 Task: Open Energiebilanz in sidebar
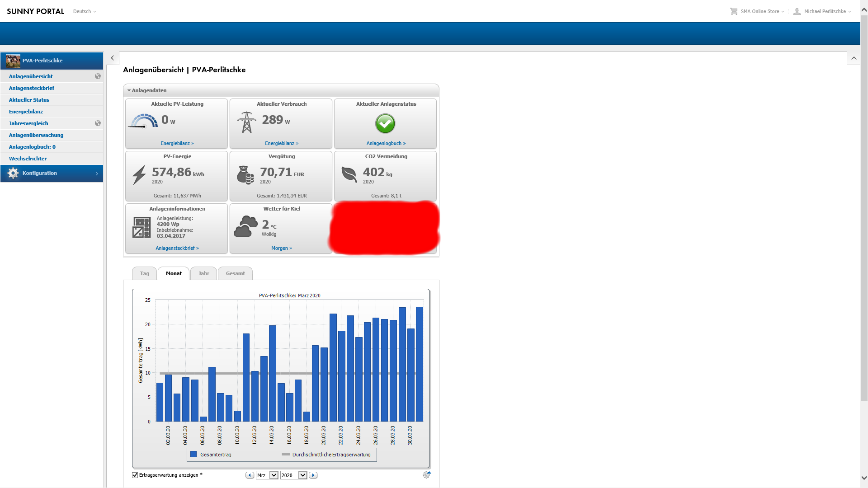[x=26, y=112]
